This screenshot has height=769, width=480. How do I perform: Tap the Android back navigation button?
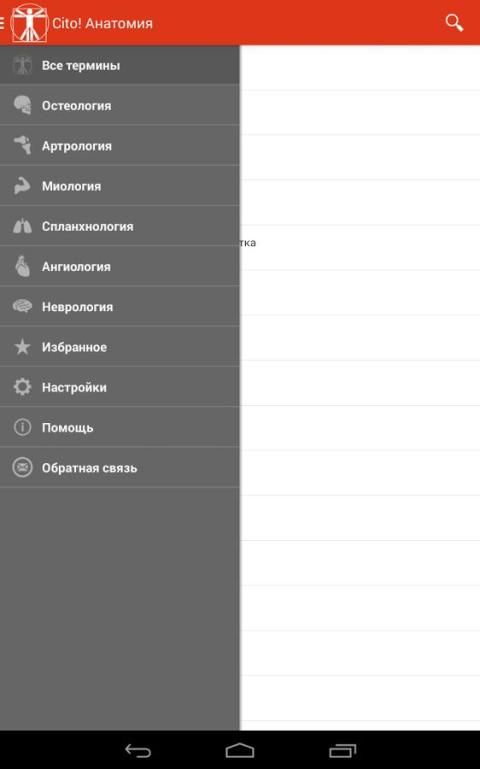coord(138,750)
